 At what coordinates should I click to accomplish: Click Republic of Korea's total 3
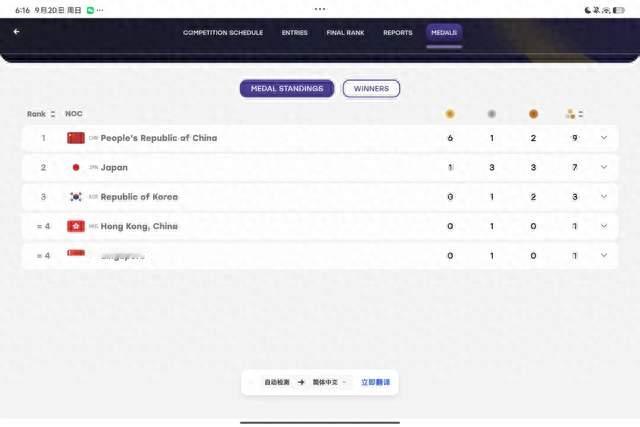pos(575,197)
